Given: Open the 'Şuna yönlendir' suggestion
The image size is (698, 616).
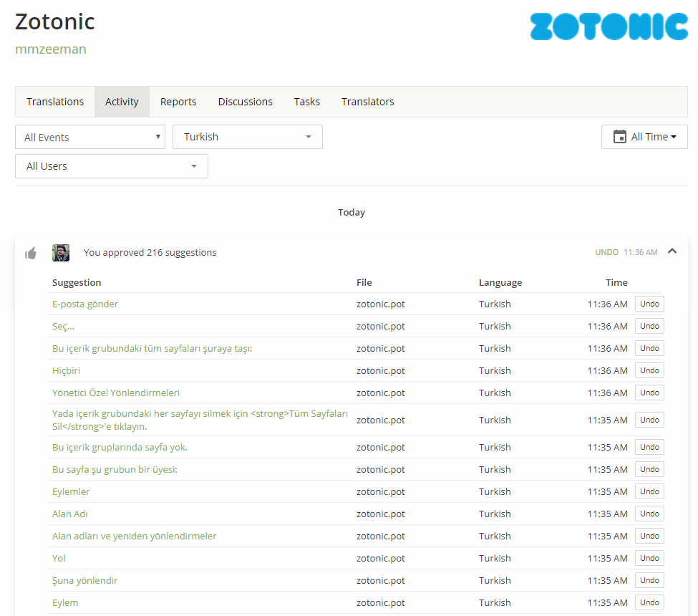Looking at the screenshot, I should (84, 581).
